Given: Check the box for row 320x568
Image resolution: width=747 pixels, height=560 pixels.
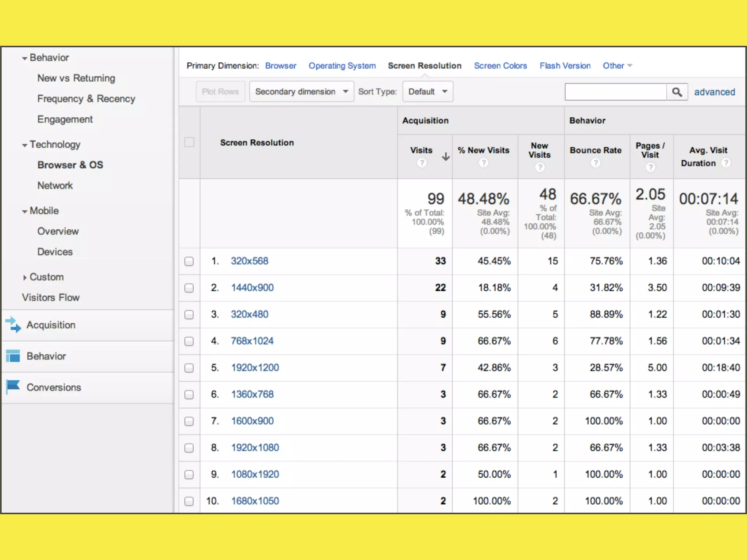Looking at the screenshot, I should click(x=189, y=261).
